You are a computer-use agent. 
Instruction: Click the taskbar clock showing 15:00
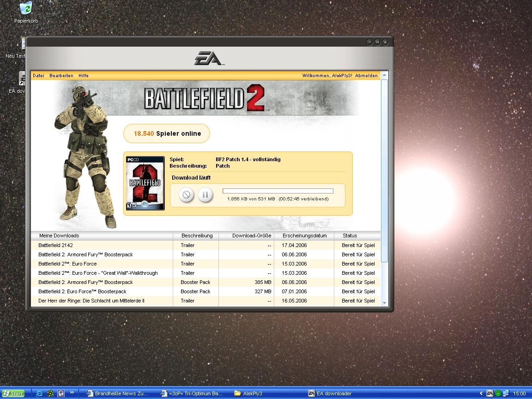tap(520, 393)
